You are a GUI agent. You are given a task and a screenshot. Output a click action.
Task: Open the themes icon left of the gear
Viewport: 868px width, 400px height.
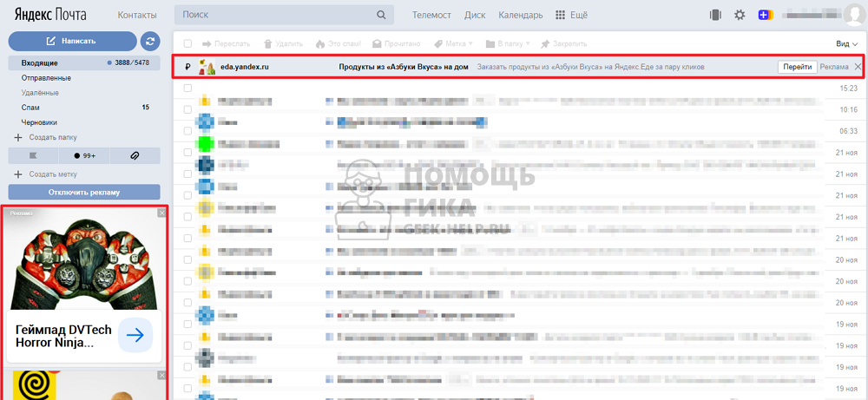pos(715,15)
